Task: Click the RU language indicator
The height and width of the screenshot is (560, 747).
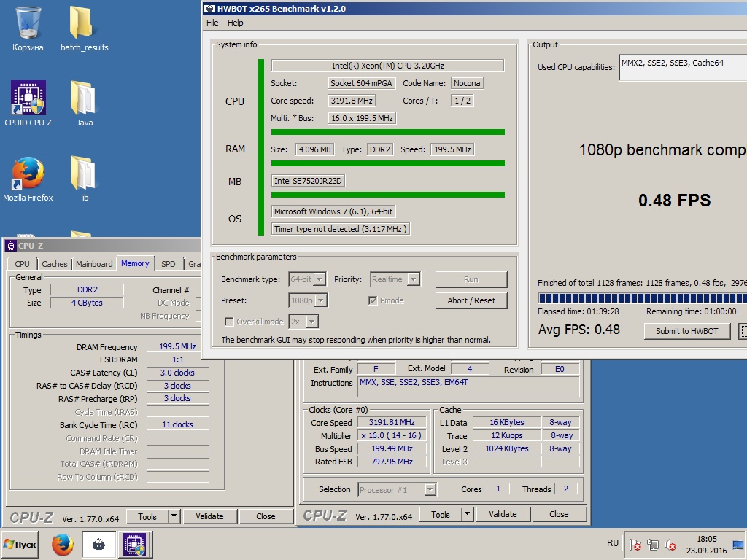Action: click(613, 542)
